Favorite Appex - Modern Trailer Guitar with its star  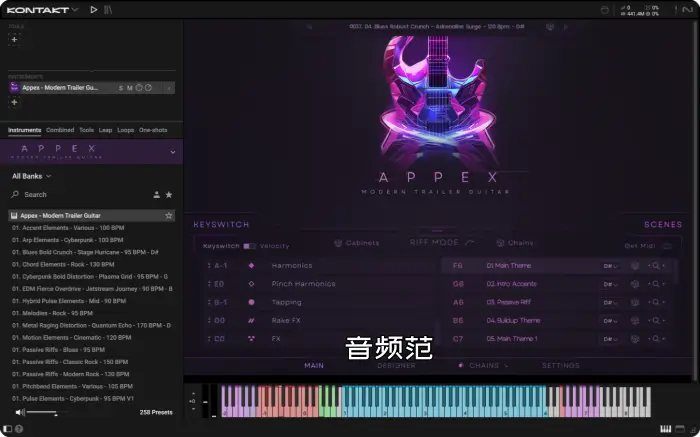(x=169, y=216)
